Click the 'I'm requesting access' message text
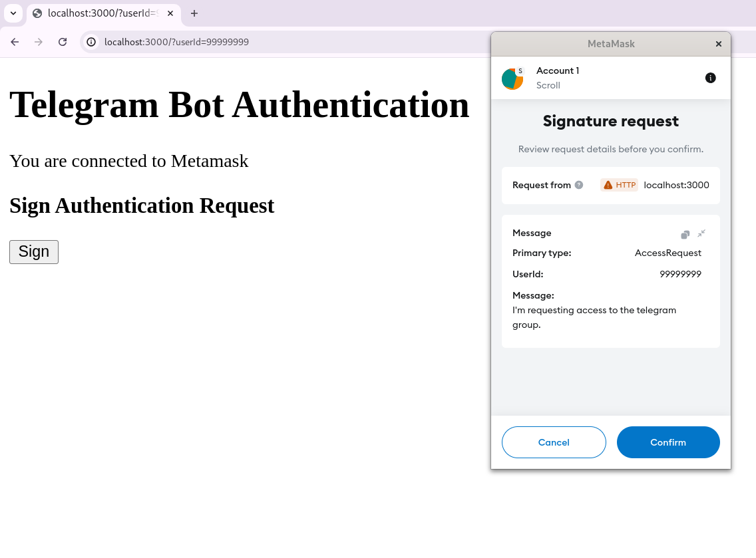756x558 pixels. 594,317
